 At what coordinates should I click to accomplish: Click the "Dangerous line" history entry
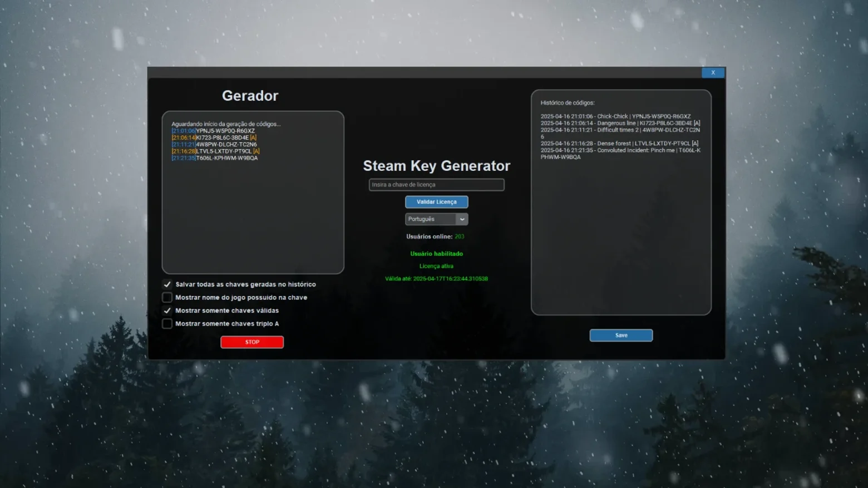tap(620, 124)
